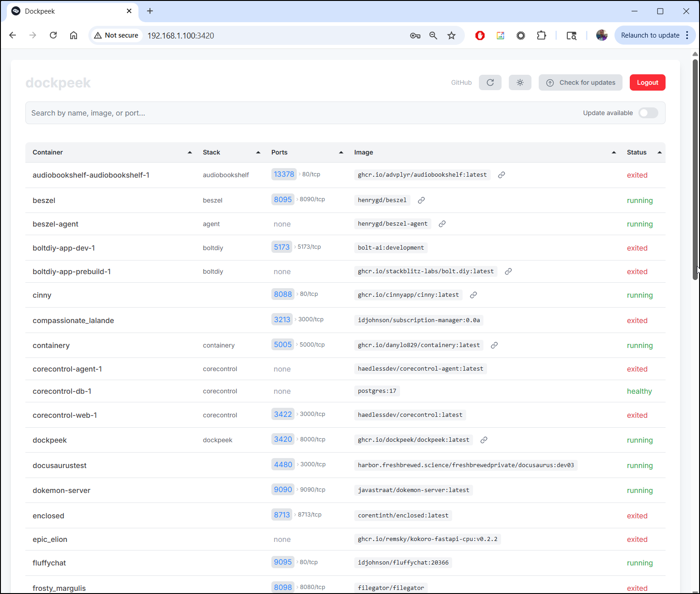Viewport: 700px width, 594px height.
Task: Open the Extensions puzzle icon
Action: (541, 35)
